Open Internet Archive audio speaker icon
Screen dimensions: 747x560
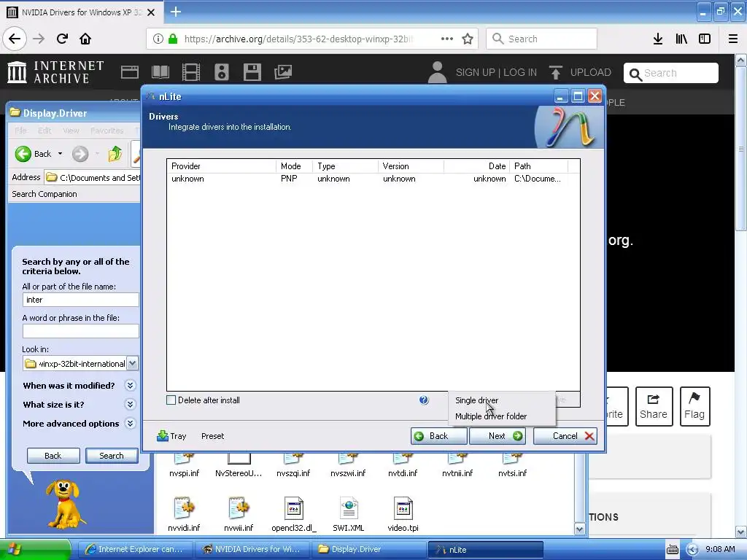pyautogui.click(x=222, y=72)
